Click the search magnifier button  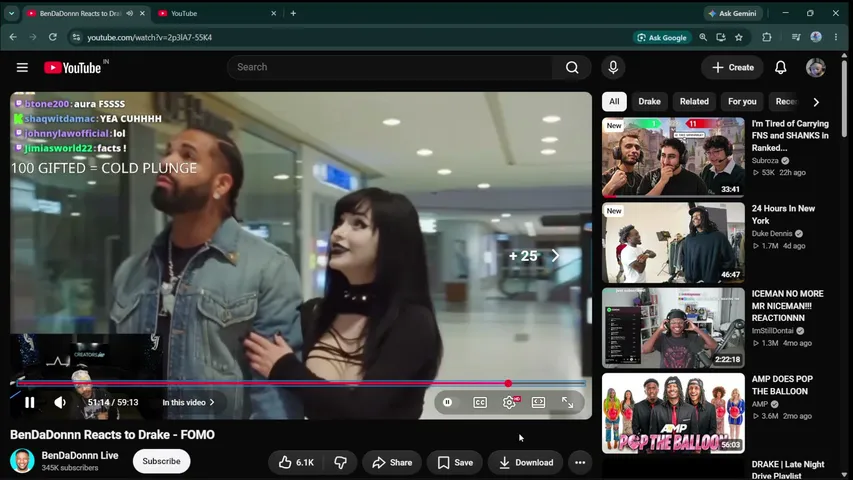pos(572,67)
